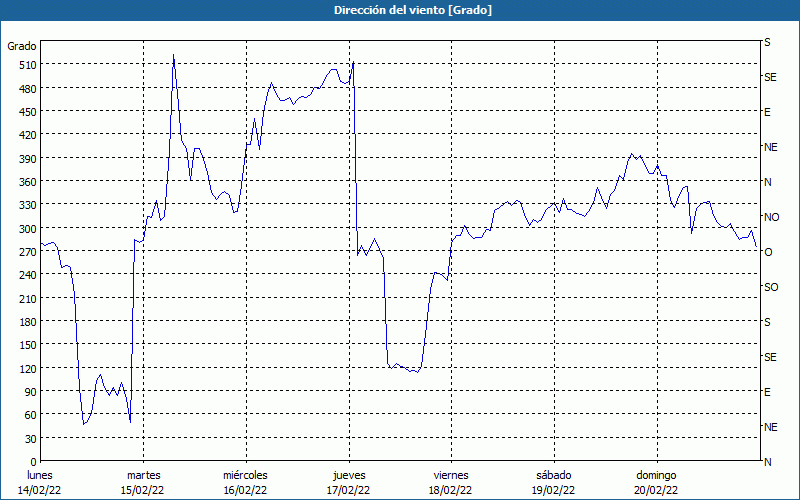Screen dimensions: 800x500
Task: Click the 'viernes' day label
Action: tap(451, 475)
